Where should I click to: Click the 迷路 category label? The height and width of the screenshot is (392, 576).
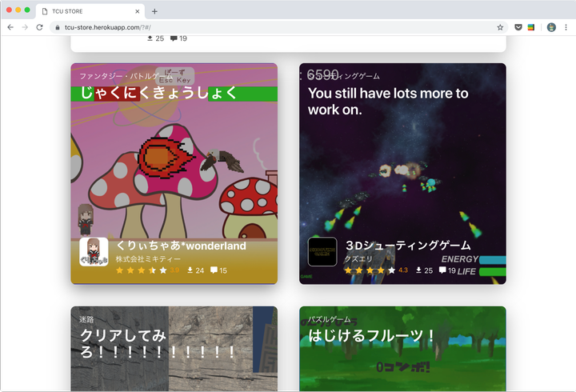[x=86, y=319]
